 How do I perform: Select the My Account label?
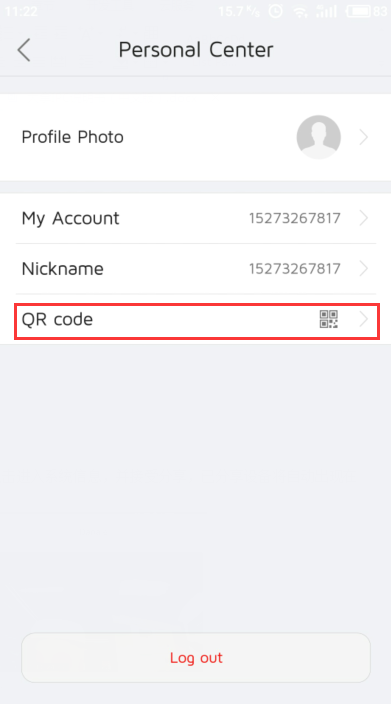tap(70, 219)
